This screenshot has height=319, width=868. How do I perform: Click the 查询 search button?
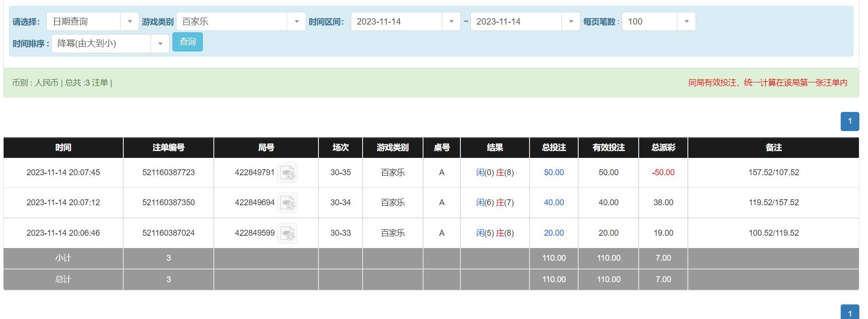[187, 42]
